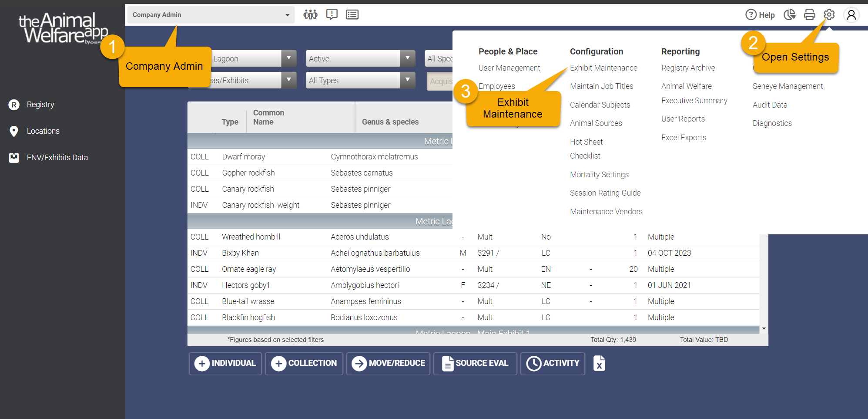
Task: Open the user profile avatar icon
Action: (851, 14)
